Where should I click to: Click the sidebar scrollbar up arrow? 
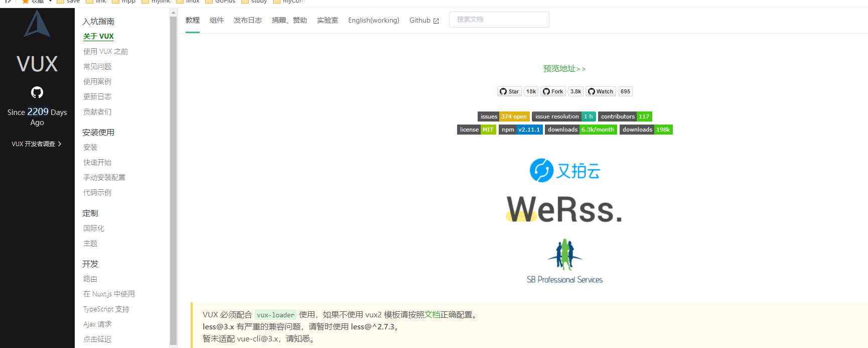tap(173, 12)
